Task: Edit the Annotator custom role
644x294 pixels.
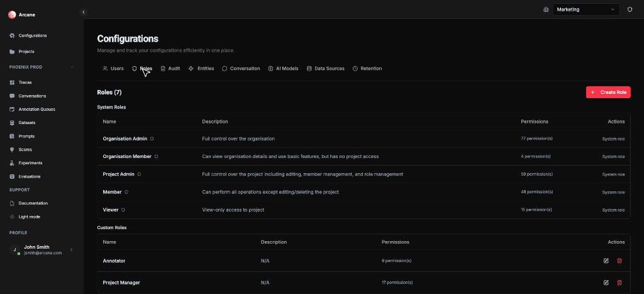Action: (x=606, y=261)
